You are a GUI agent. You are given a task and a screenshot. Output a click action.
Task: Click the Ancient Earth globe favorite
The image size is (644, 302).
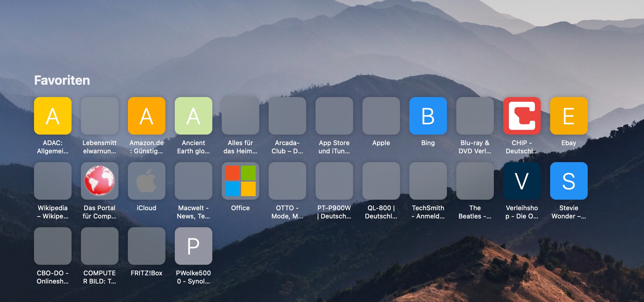[x=194, y=116]
